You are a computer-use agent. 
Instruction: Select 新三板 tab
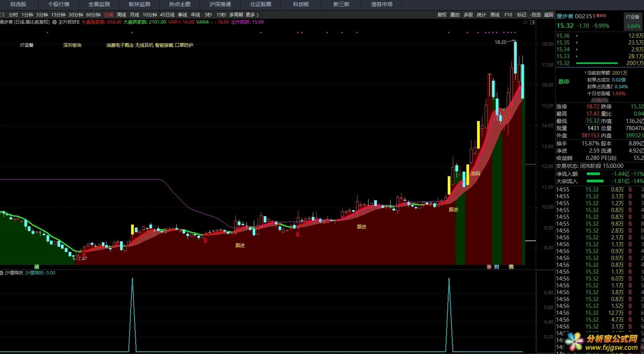(x=341, y=5)
